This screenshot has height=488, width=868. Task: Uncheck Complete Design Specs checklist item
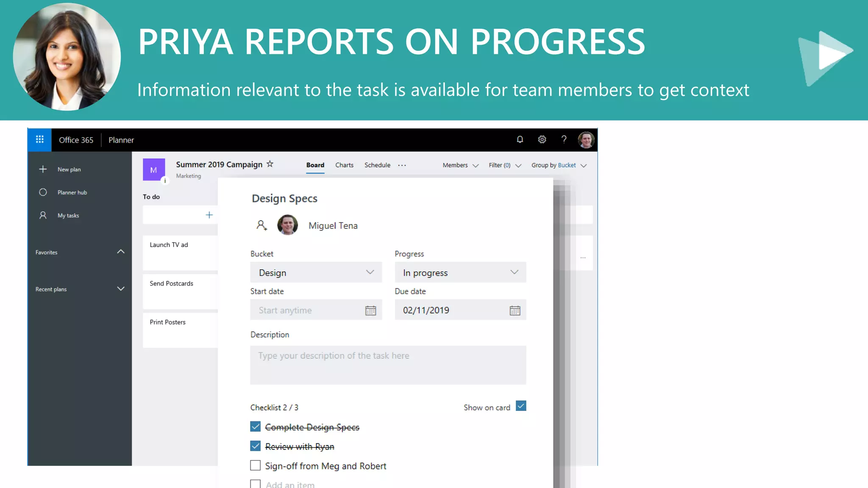click(255, 427)
